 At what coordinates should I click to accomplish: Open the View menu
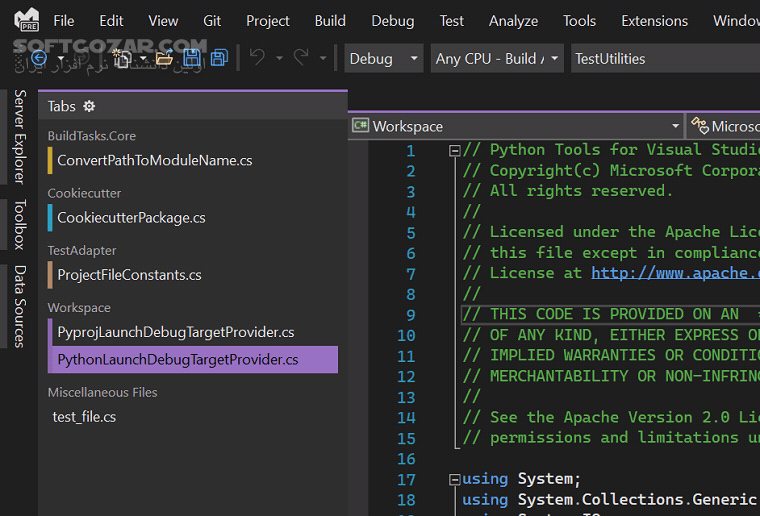pos(163,21)
